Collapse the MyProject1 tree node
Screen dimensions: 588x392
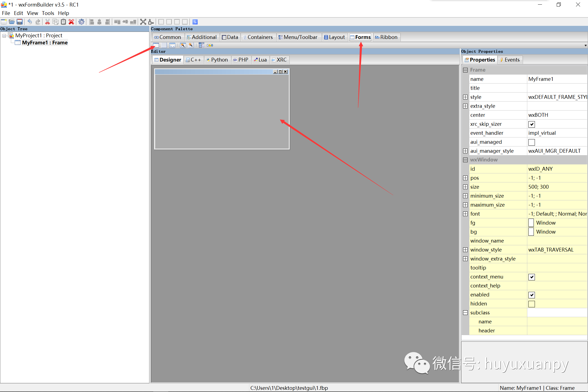(4, 36)
